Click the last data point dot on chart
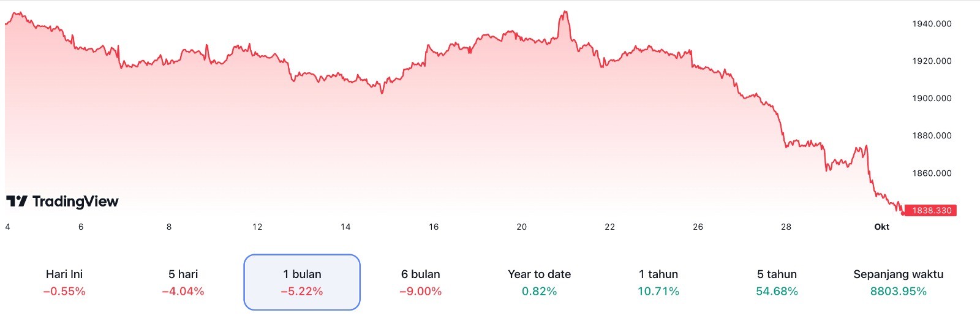This screenshot has height=321, width=980. tap(902, 213)
